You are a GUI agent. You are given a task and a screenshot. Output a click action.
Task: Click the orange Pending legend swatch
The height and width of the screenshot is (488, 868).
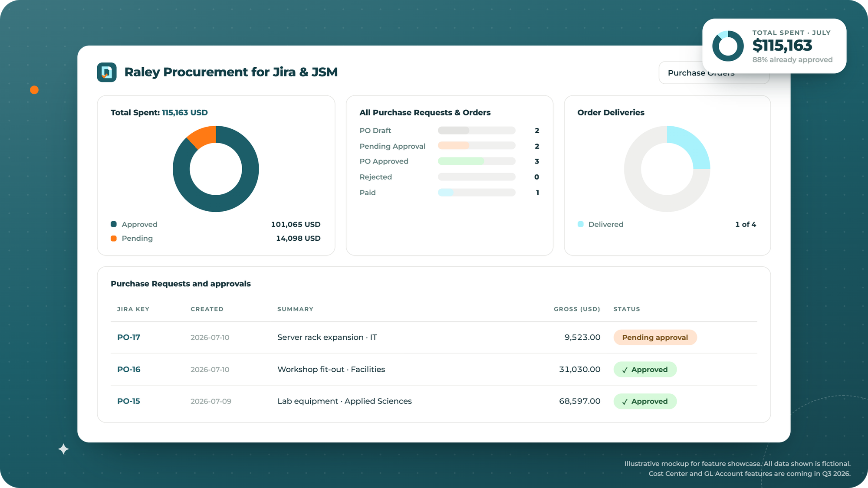[114, 239]
